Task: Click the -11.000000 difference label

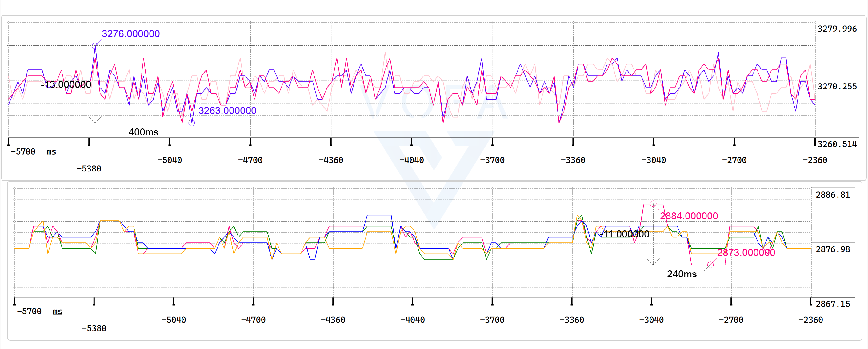Action: (624, 234)
